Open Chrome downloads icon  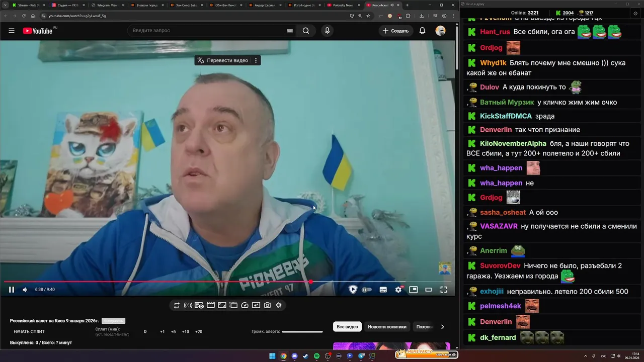[x=422, y=16]
